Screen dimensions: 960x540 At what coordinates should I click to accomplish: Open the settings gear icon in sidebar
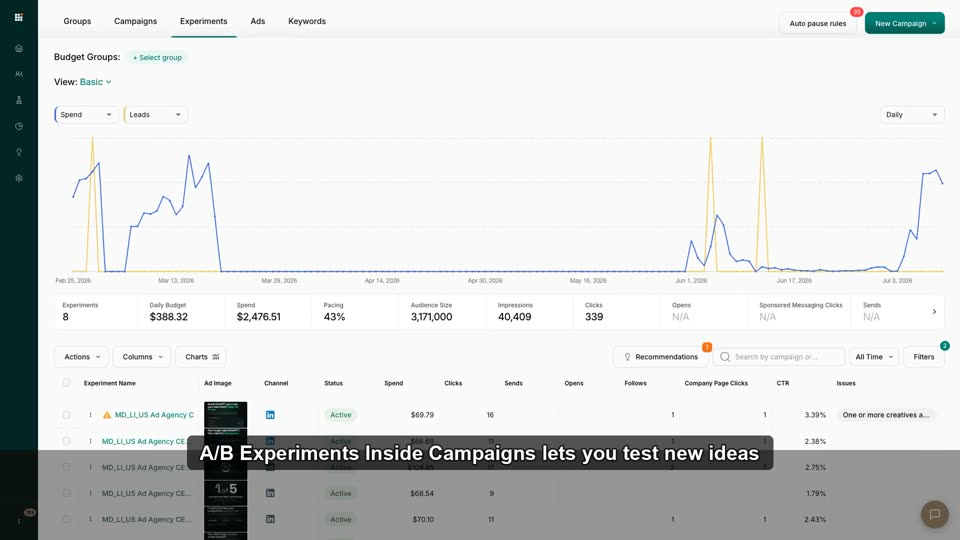click(x=19, y=178)
